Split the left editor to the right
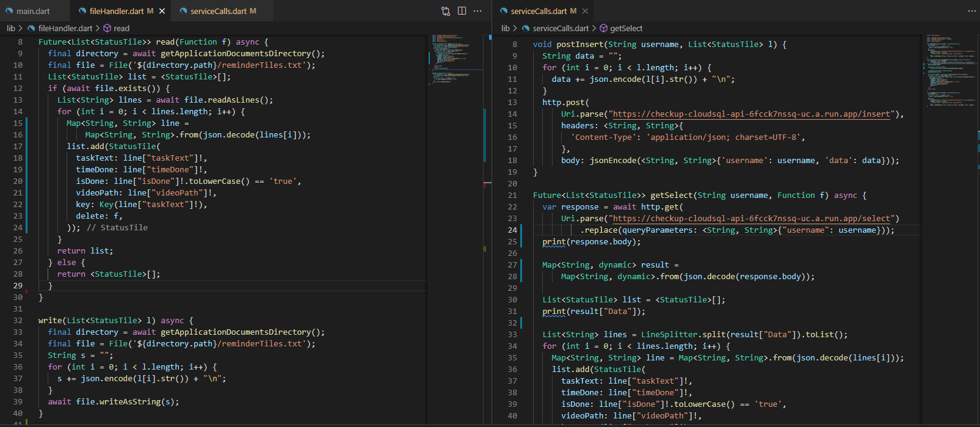The width and height of the screenshot is (980, 427). (462, 11)
